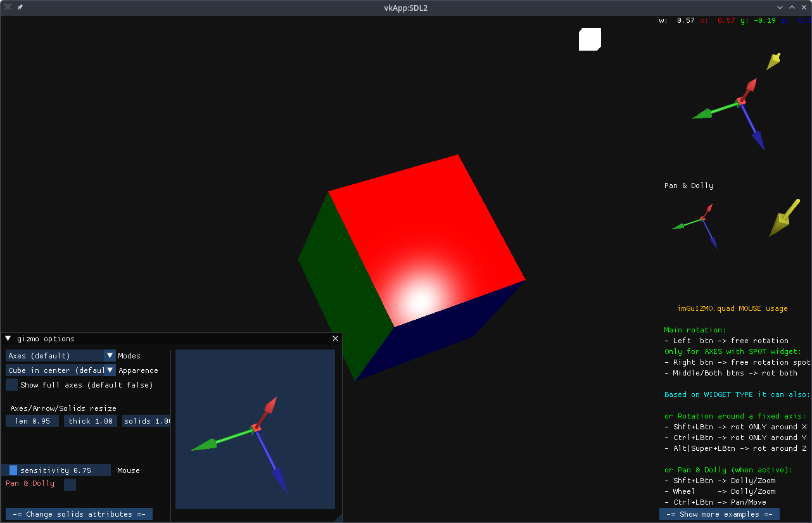Open the Axes (default) Modes dropdown

pos(60,356)
